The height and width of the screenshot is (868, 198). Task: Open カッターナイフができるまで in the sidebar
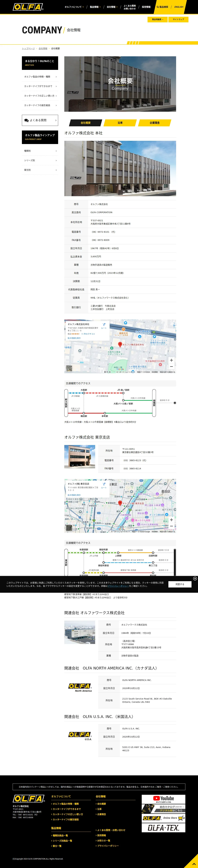coord(40,86)
